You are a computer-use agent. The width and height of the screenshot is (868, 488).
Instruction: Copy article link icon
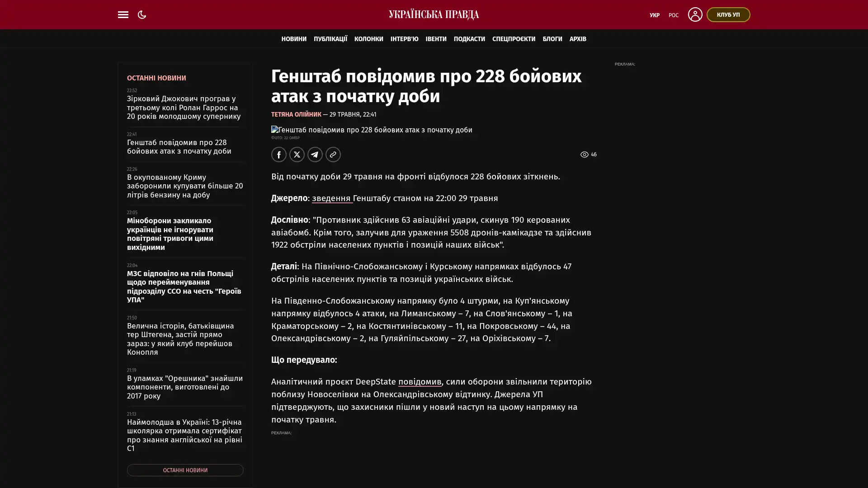point(333,155)
